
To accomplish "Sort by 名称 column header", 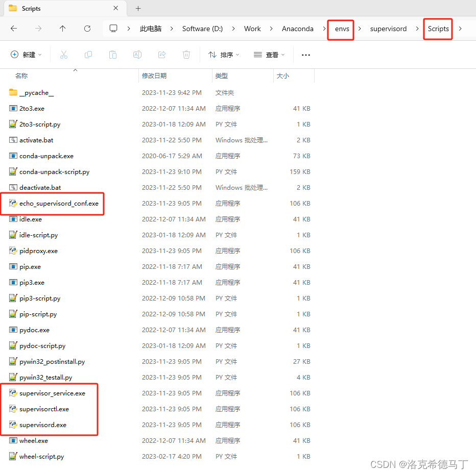I will coord(21,76).
